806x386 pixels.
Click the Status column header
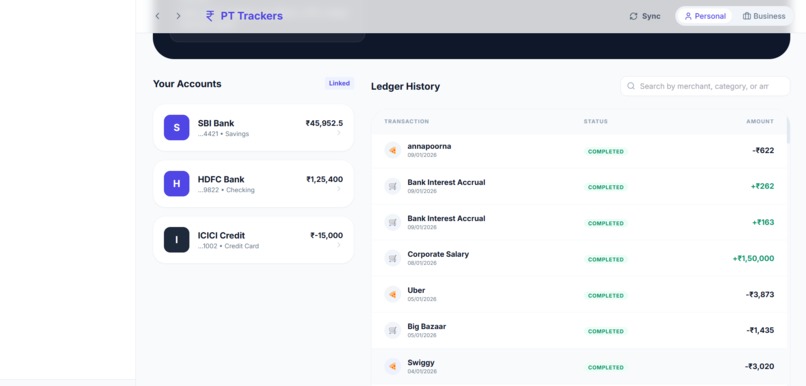pos(595,121)
